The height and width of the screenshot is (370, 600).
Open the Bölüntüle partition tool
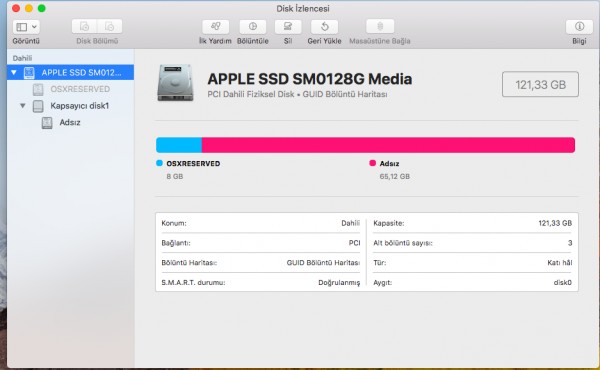pos(253,26)
